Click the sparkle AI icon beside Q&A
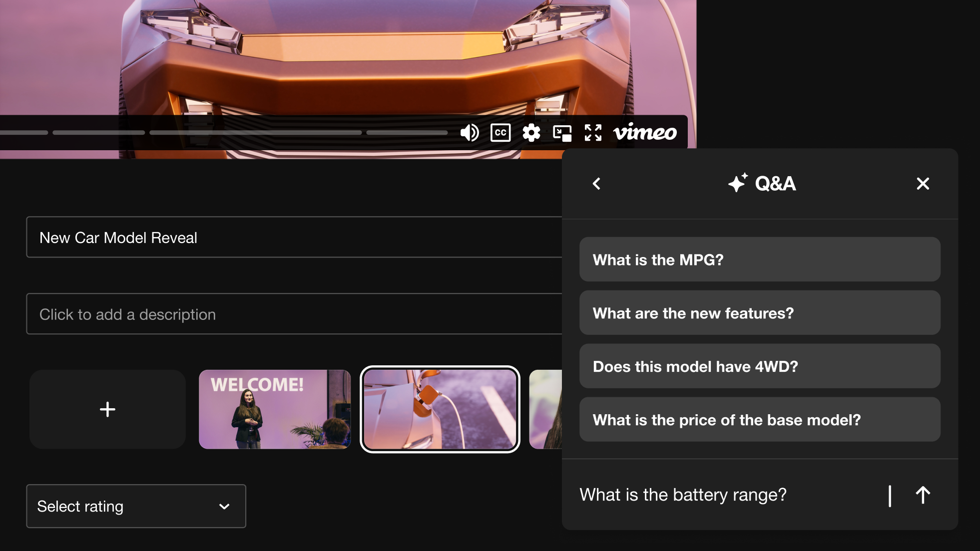 (x=737, y=183)
